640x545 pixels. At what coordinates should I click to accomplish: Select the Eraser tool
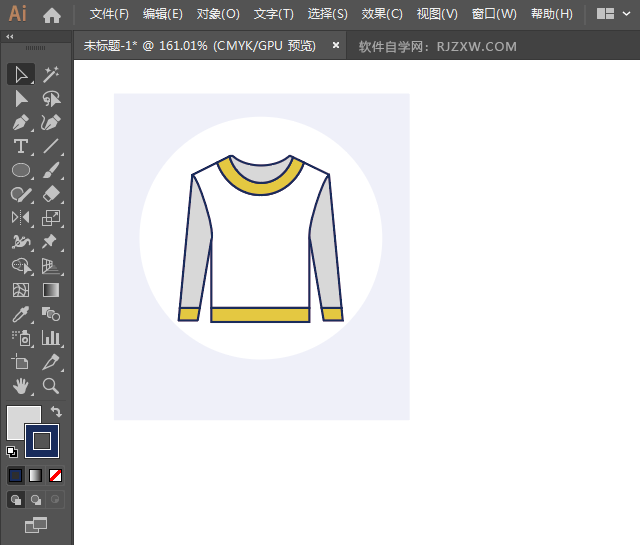coord(51,194)
